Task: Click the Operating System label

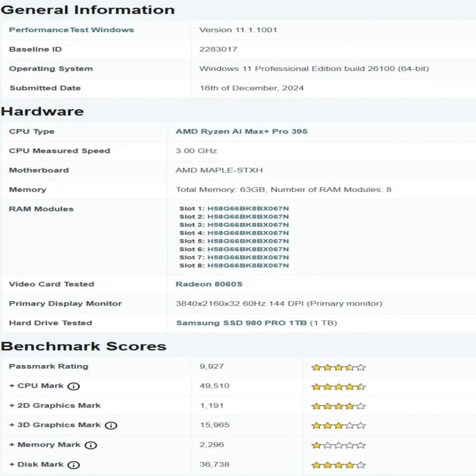Action: pyautogui.click(x=51, y=68)
